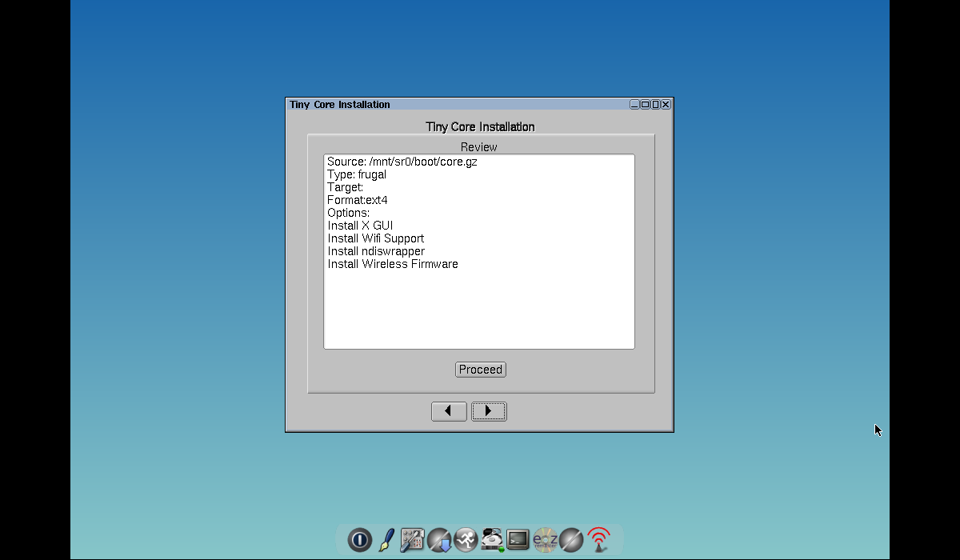Select the "Install Wireless Firmware" line
960x560 pixels.
pos(392,264)
